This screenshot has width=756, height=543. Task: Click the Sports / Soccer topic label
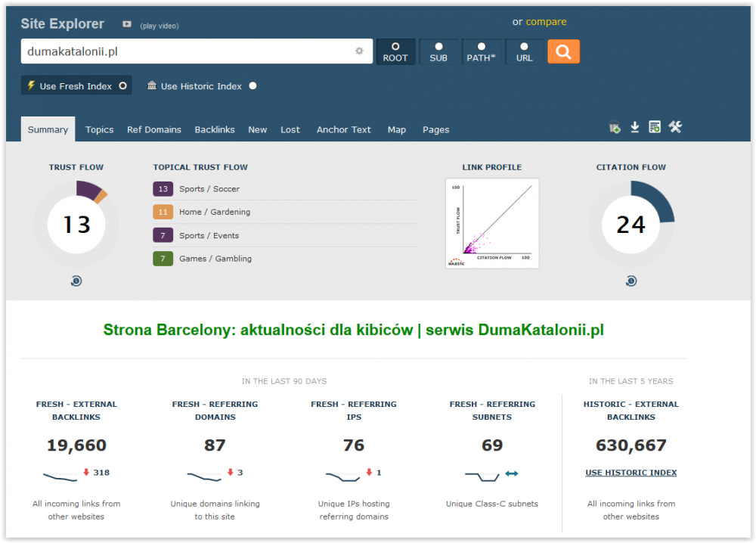point(209,189)
